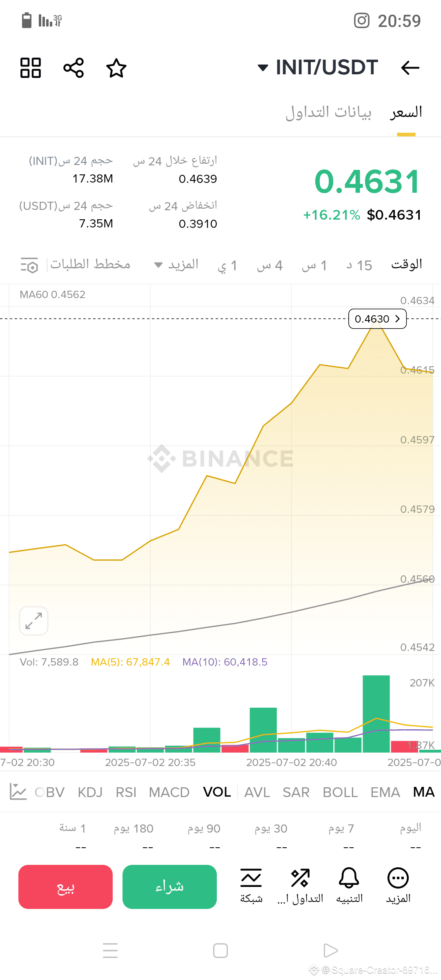Enable the BOLL indicator
The height and width of the screenshot is (980, 441).
(x=340, y=792)
